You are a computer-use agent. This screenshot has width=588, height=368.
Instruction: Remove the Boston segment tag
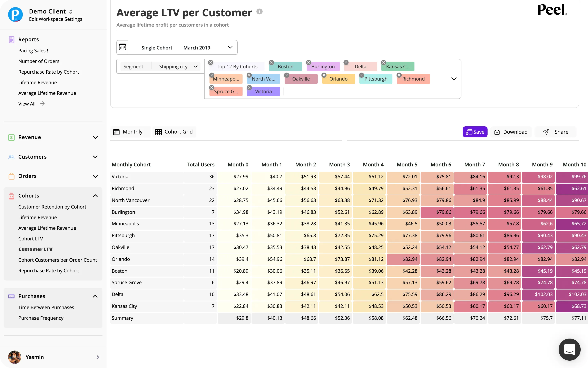point(271,62)
